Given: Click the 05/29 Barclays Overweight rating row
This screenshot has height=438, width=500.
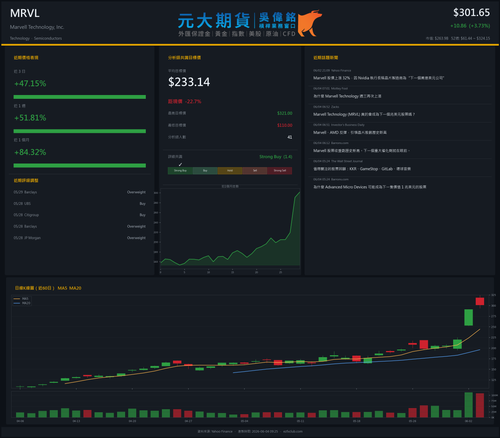Looking at the screenshot, I should (80, 192).
